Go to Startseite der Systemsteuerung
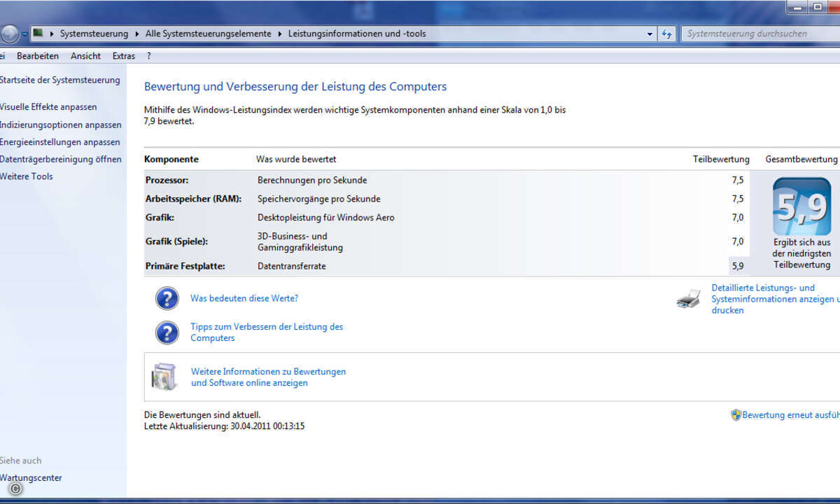Image resolution: width=840 pixels, height=504 pixels. [60, 80]
